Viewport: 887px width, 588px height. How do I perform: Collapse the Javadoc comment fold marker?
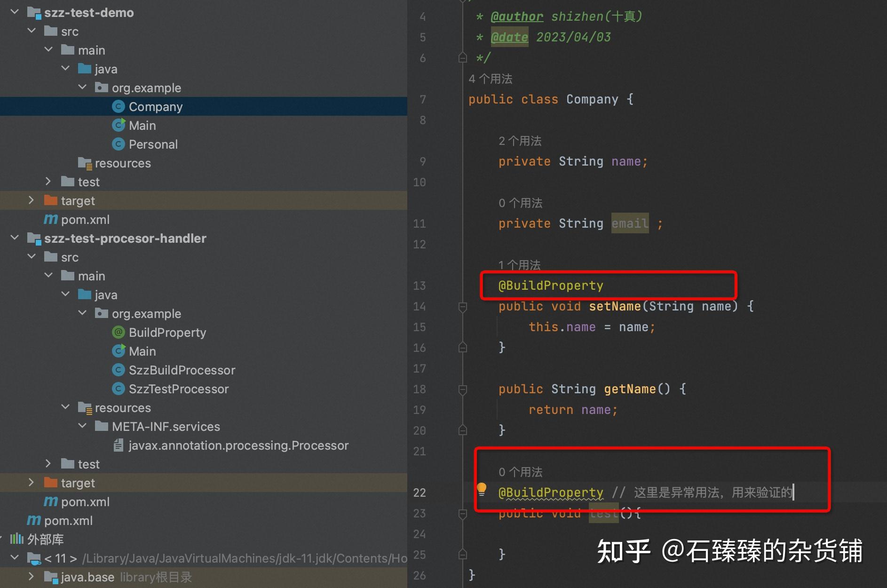(462, 57)
